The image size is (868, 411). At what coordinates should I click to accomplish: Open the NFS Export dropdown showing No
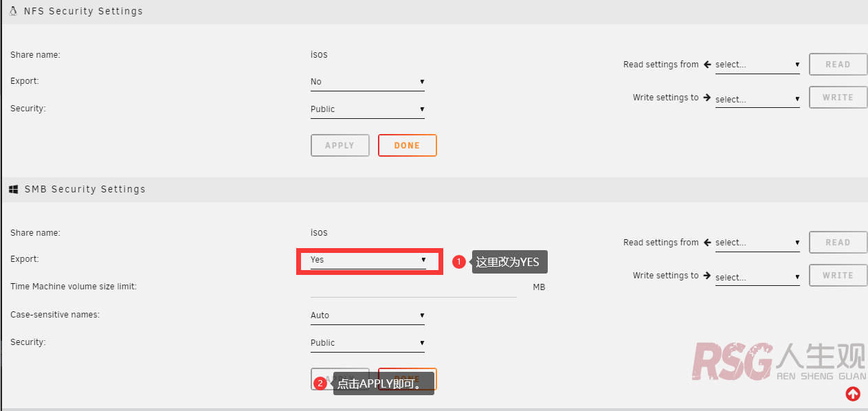[x=367, y=82]
